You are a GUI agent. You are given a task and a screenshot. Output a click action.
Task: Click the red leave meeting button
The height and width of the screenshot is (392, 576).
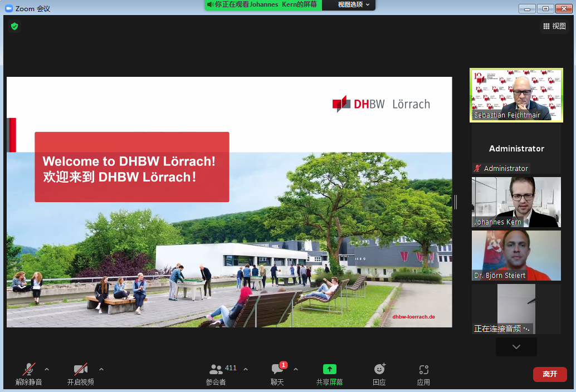pyautogui.click(x=550, y=374)
